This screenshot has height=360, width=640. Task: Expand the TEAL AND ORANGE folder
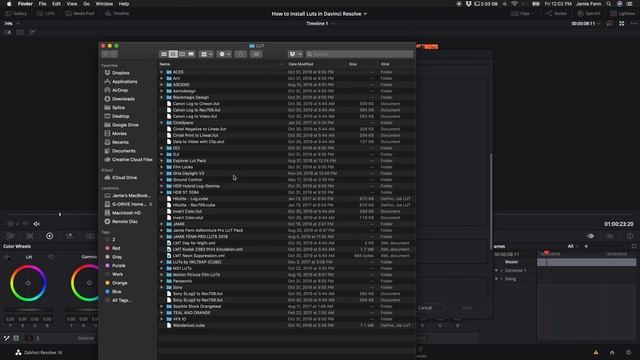[x=162, y=313]
